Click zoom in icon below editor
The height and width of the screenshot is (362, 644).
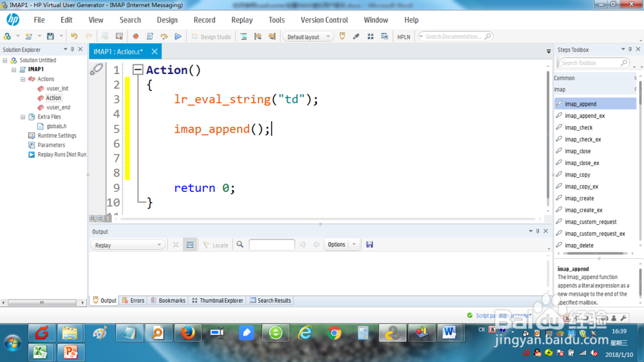(x=92, y=218)
